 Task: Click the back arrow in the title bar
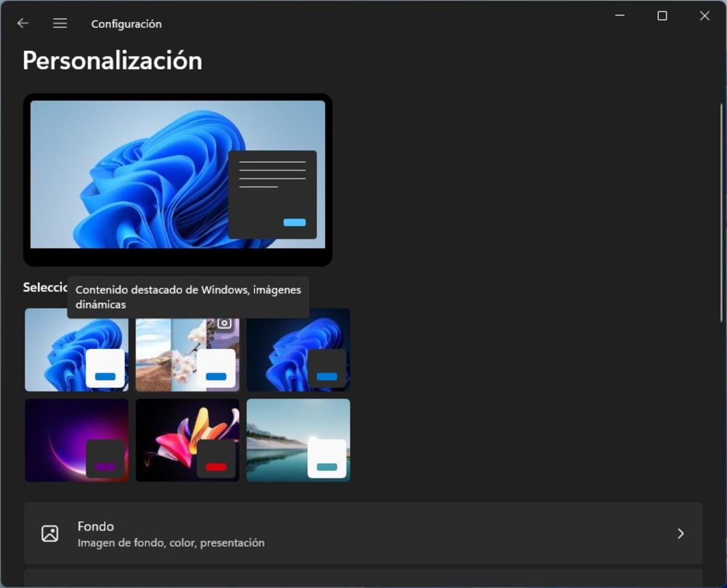[x=23, y=24]
